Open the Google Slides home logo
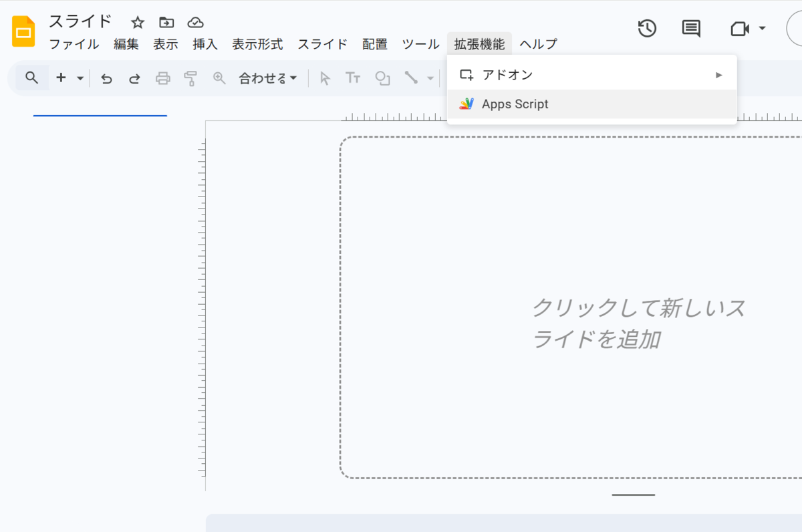 pyautogui.click(x=23, y=31)
